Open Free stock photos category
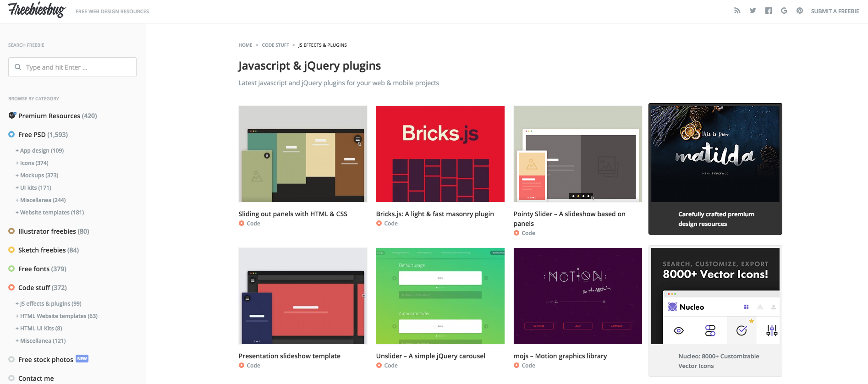Image resolution: width=868 pixels, height=384 pixels. (46, 360)
